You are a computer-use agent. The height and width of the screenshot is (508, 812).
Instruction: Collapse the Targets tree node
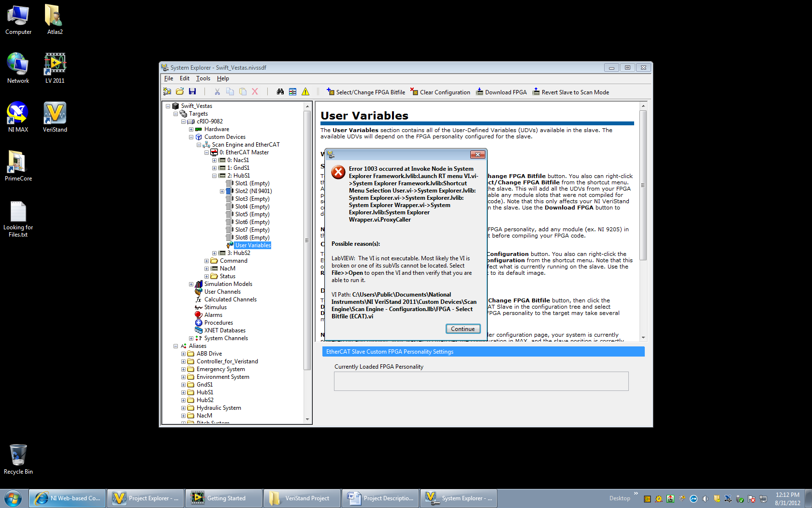(175, 114)
